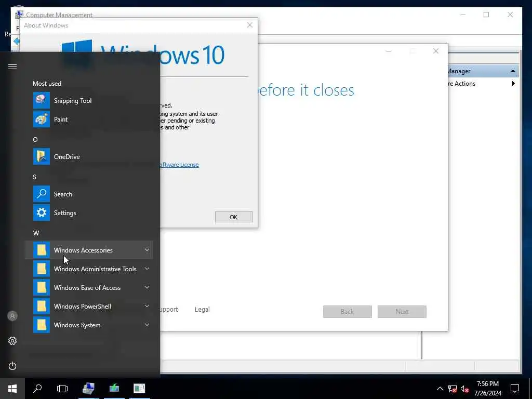Show hidden tray icons chevron
Viewport: 532px width, 399px height.
(440, 389)
